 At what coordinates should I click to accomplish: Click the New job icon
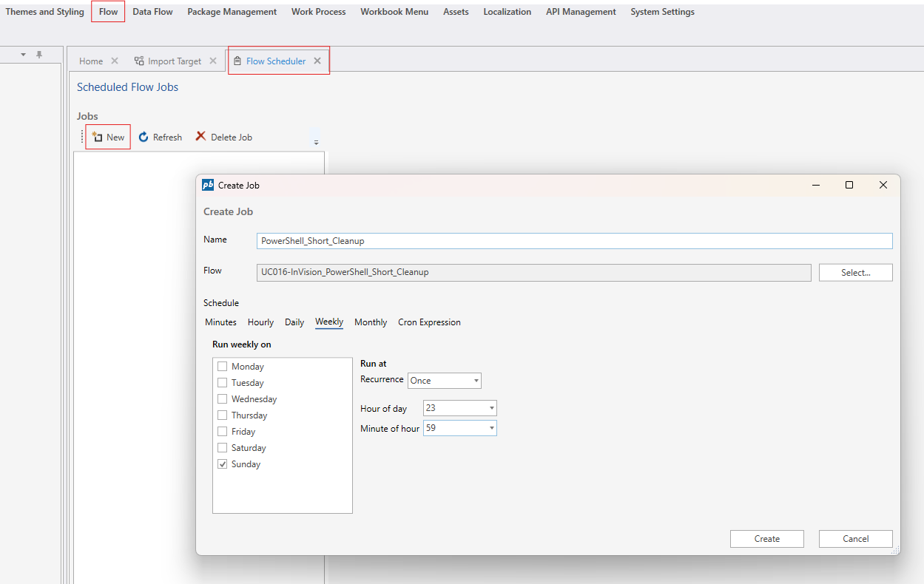click(x=97, y=137)
